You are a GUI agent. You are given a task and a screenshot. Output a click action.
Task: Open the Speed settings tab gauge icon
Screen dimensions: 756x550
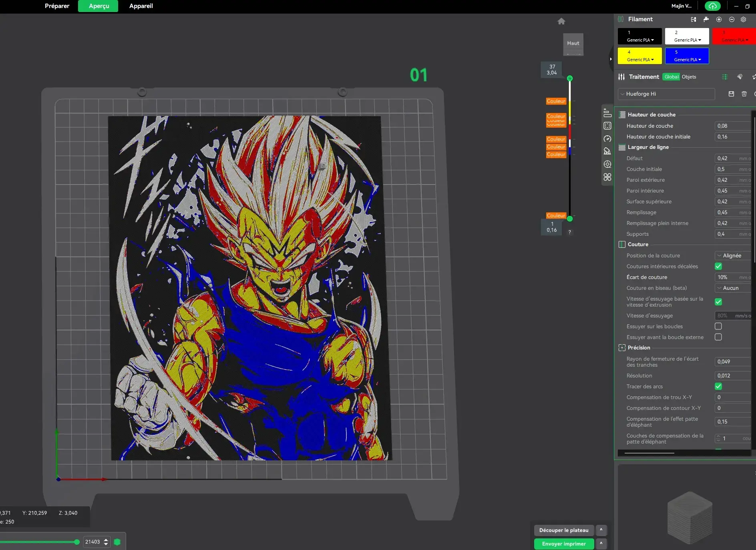[607, 139]
